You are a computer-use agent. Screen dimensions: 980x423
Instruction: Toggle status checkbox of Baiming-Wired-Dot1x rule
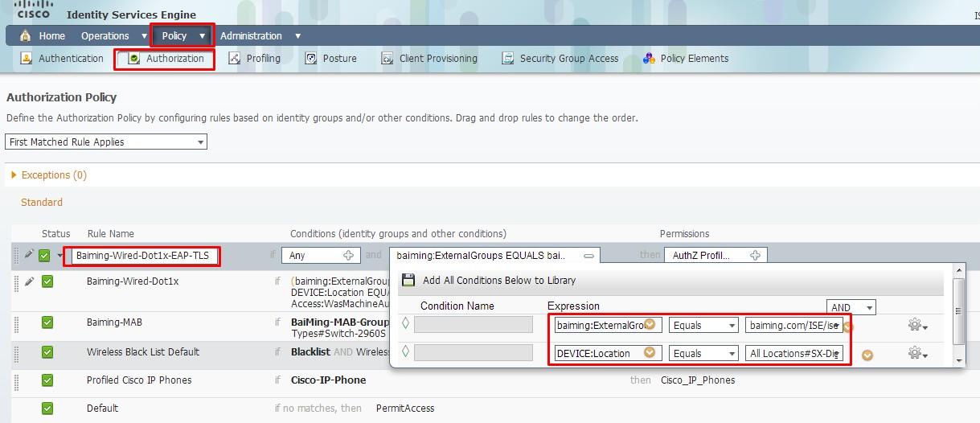pos(47,281)
